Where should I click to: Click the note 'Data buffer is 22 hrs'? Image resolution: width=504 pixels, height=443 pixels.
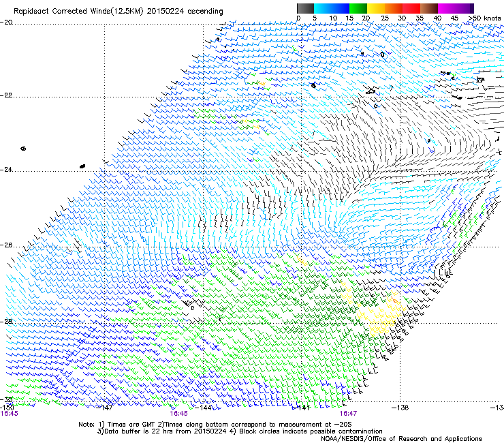pyautogui.click(x=134, y=431)
